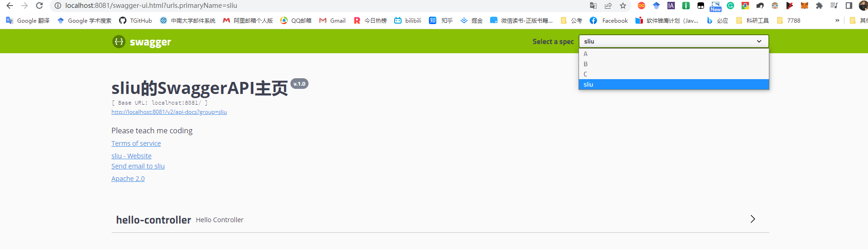Open the Extensions puzzle piece menu
This screenshot has height=249, width=868.
[x=819, y=6]
